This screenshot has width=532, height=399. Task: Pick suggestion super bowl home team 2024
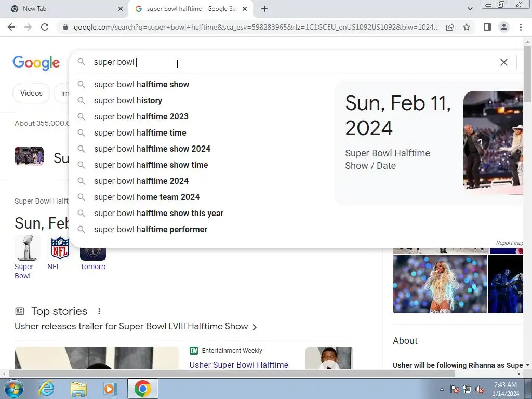(147, 197)
